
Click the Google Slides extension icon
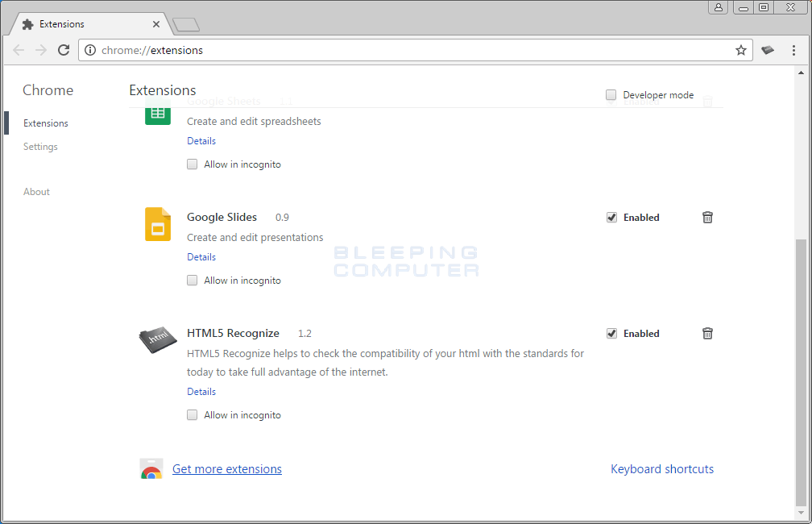tap(158, 224)
